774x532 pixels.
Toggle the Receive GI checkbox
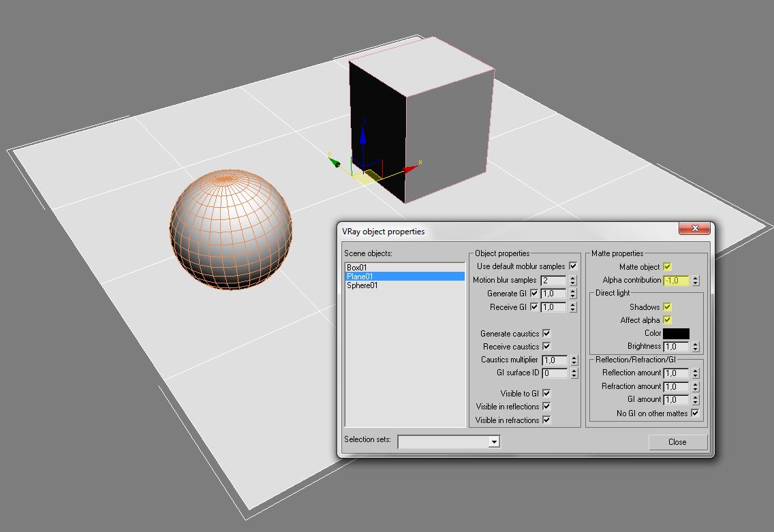coord(534,307)
